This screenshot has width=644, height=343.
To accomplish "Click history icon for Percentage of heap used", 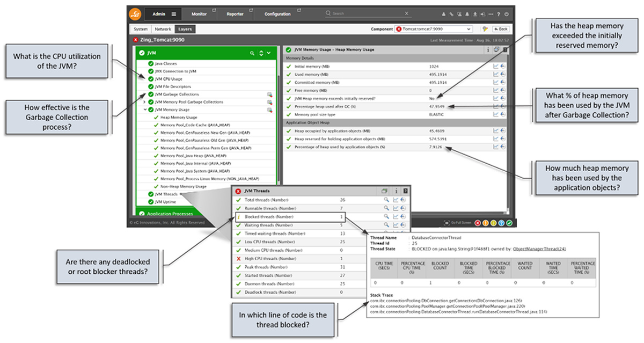I will pos(503,147).
